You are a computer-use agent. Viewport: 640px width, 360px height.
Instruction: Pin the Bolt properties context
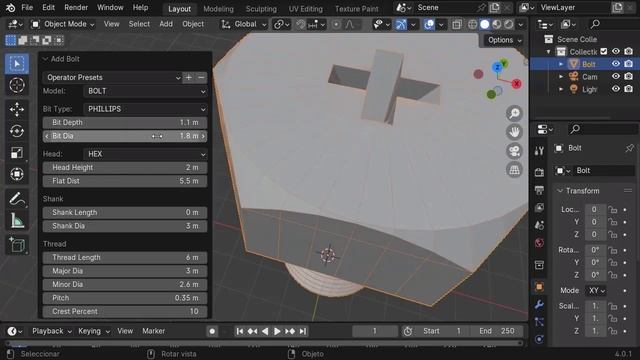click(629, 148)
